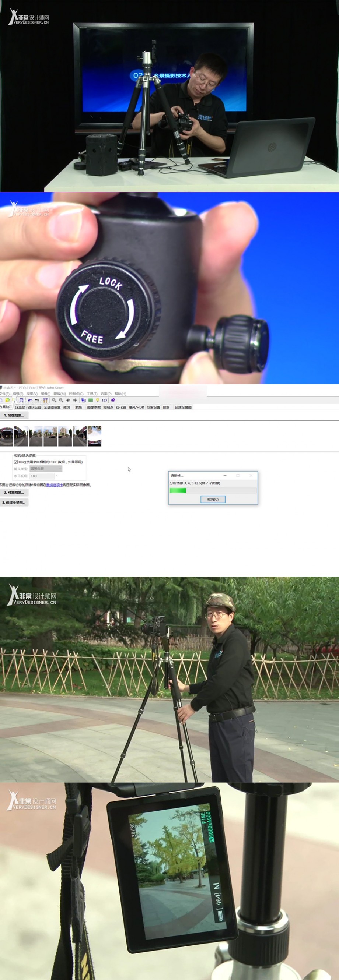This screenshot has width=339, height=980.
Task: Open the lens type dropdown
Action: coord(46,469)
